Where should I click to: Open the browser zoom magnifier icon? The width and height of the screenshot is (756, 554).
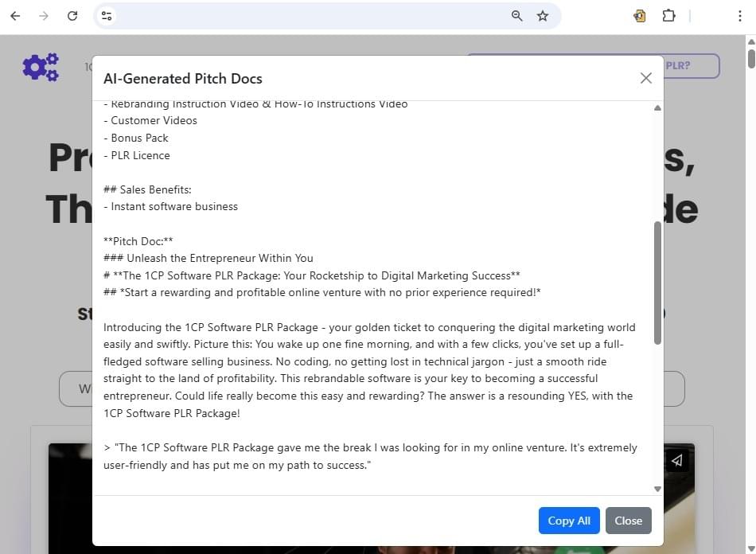tap(516, 16)
